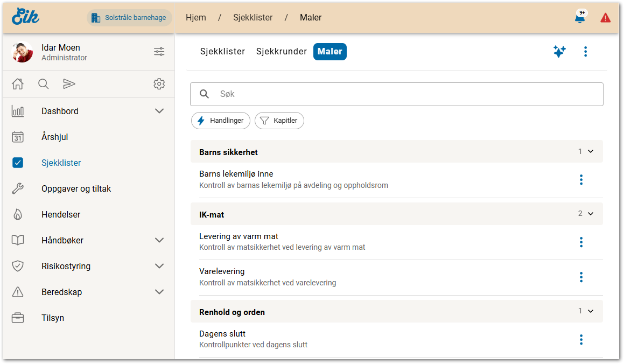Collapse the Barns sikkerhet section

(x=591, y=152)
